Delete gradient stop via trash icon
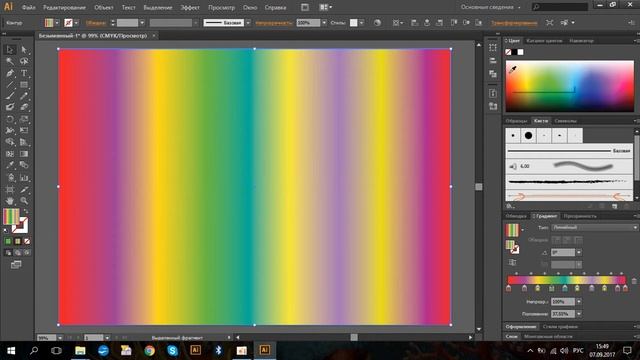 tap(634, 281)
